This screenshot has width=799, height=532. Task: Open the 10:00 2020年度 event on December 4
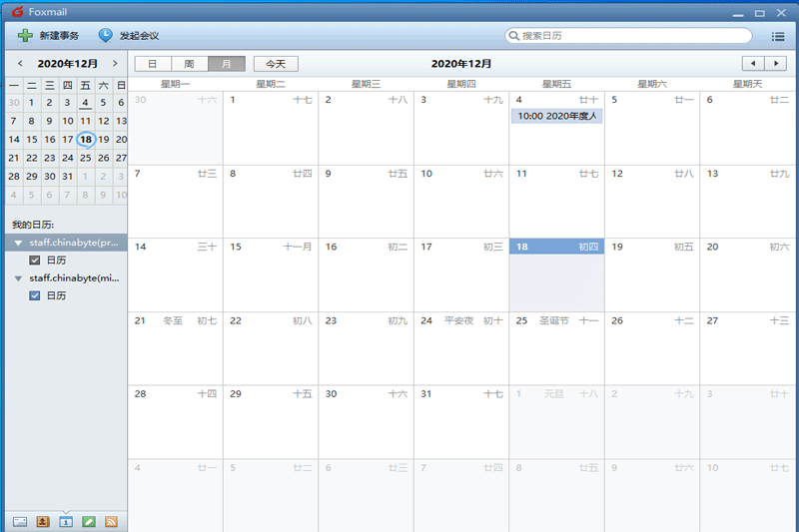pyautogui.click(x=556, y=116)
